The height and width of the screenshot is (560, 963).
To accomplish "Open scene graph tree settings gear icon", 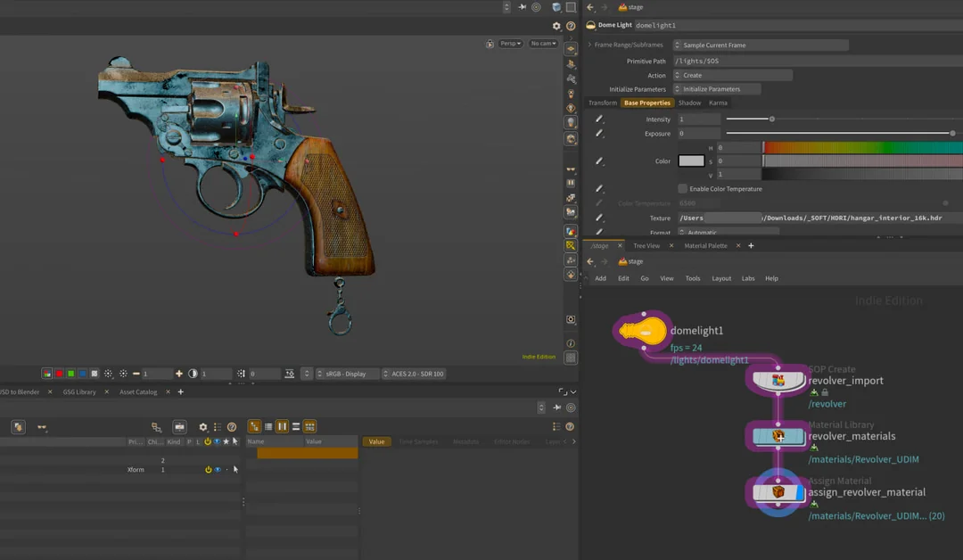I will click(x=203, y=427).
